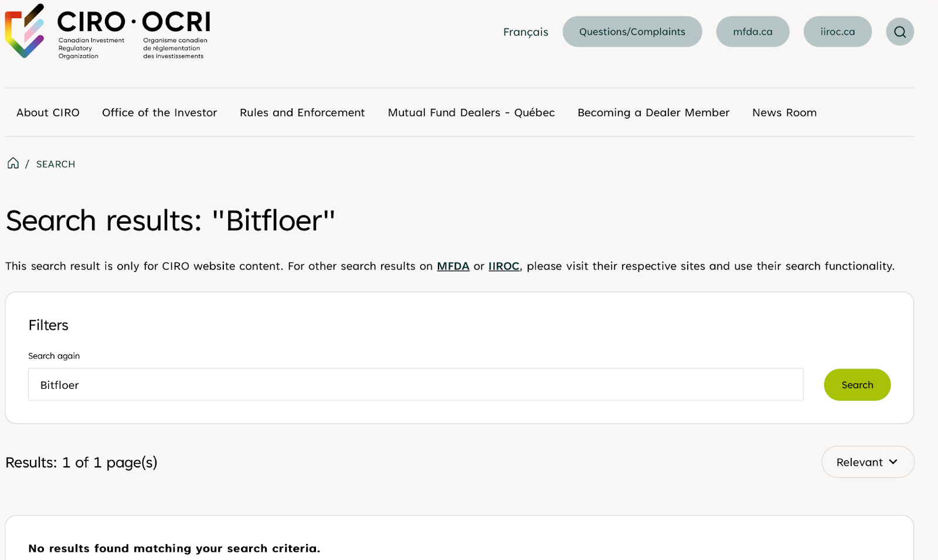Open Questions/Complaints button

pyautogui.click(x=632, y=32)
